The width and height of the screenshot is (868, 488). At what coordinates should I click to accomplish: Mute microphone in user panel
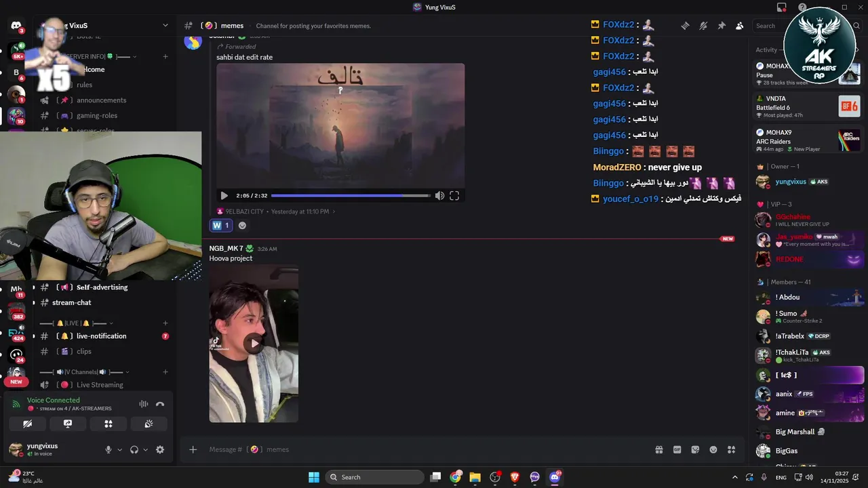[108, 449]
